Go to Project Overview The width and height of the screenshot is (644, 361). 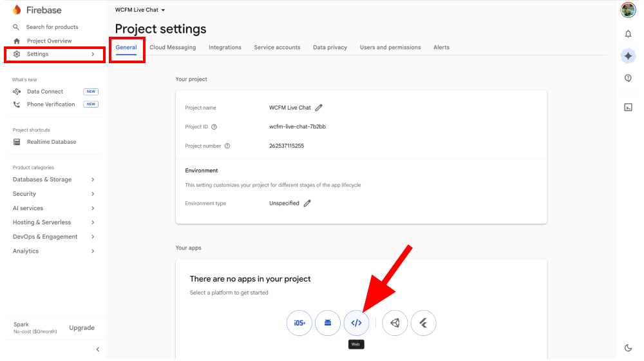(49, 41)
